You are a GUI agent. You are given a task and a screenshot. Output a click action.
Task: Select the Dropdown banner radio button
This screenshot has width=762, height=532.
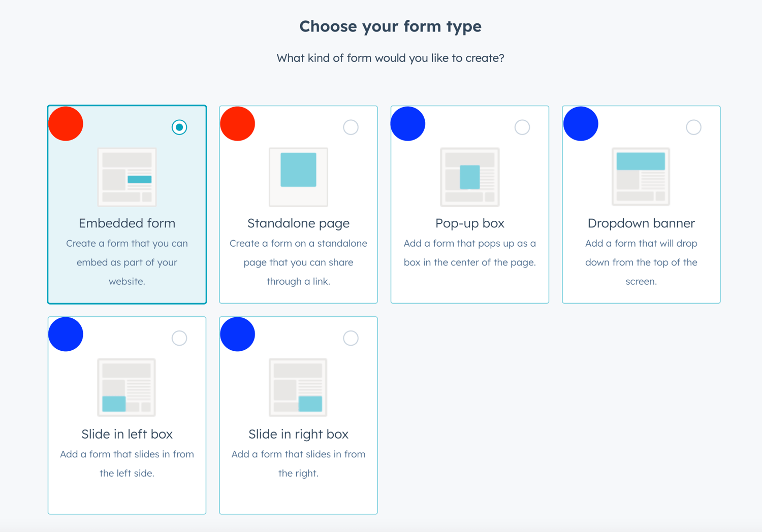click(693, 127)
